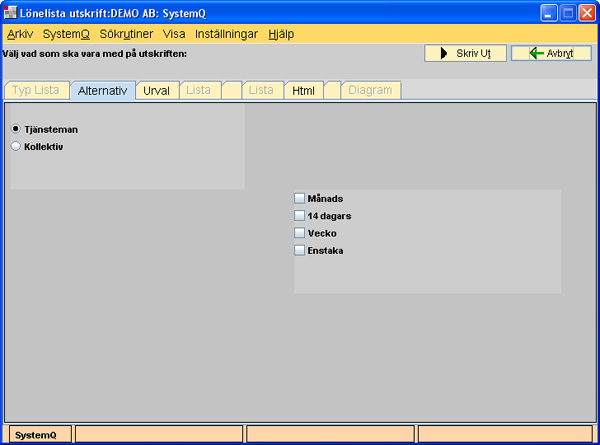Viewport: 600px width, 445px height.
Task: Open the Sökrutiner menu
Action: [x=126, y=33]
